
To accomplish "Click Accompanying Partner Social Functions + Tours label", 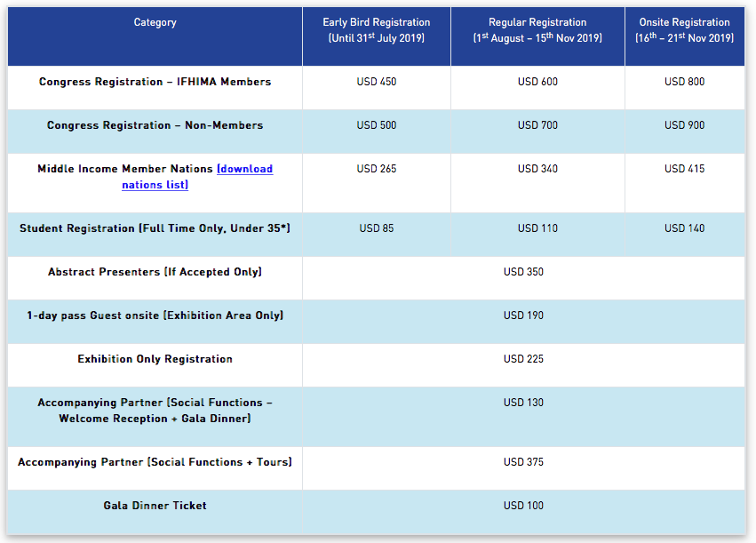I will [x=155, y=462].
